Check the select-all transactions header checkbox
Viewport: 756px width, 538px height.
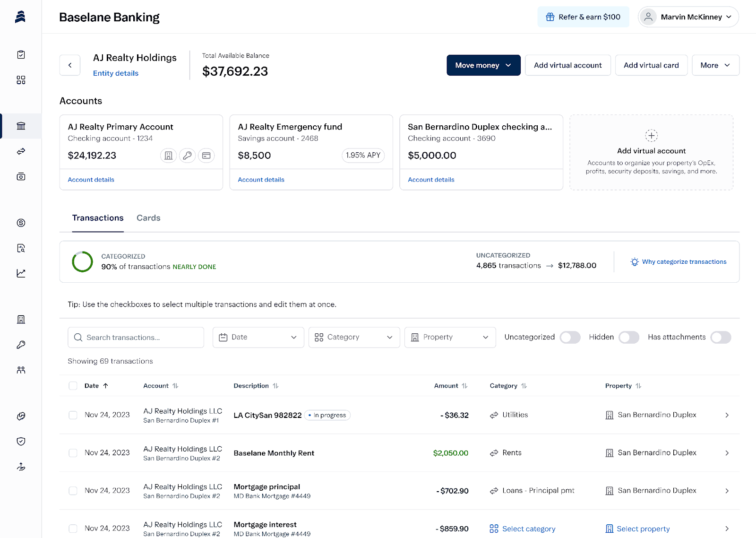click(73, 386)
